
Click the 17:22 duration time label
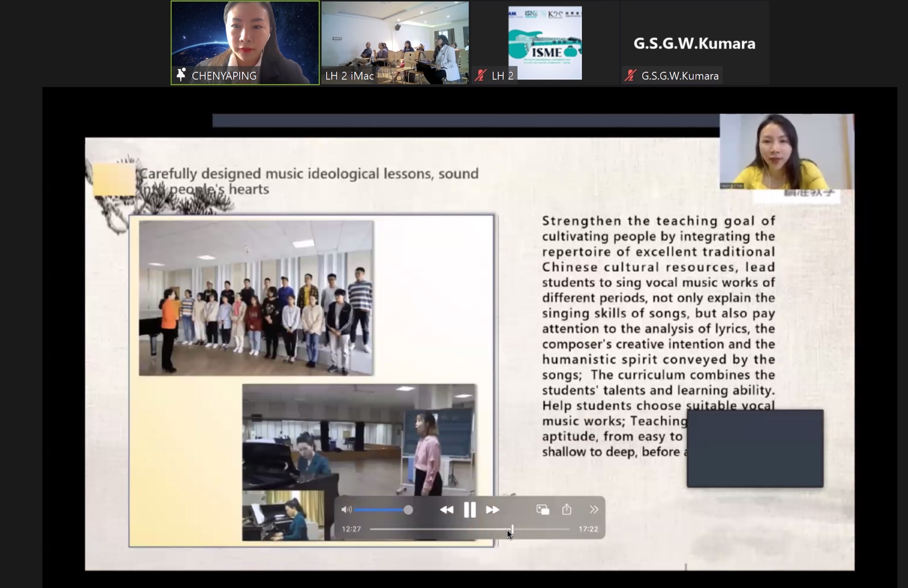click(x=588, y=529)
